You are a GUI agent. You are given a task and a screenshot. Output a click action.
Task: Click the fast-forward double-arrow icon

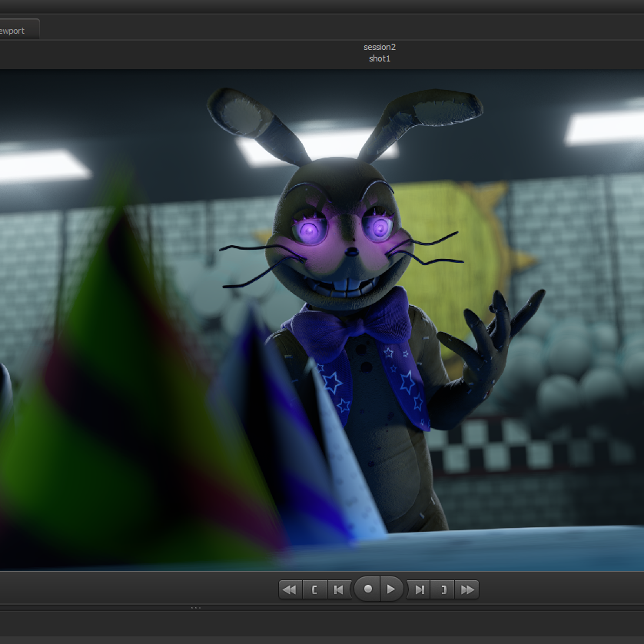467,589
